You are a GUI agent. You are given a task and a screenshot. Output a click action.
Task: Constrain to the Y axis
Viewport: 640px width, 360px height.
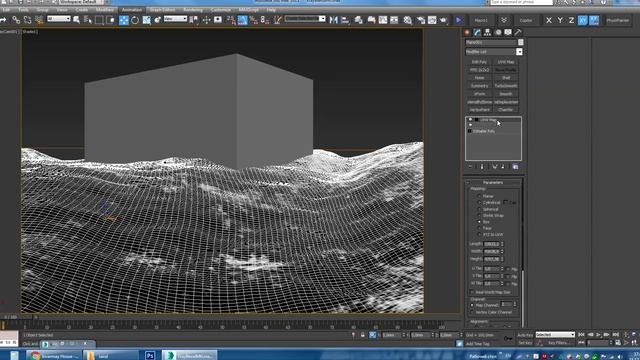coord(560,20)
